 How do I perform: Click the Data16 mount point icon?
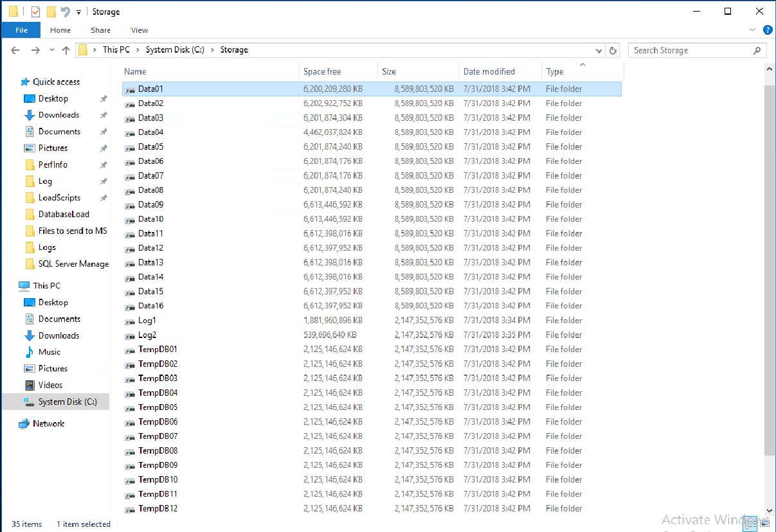point(130,306)
